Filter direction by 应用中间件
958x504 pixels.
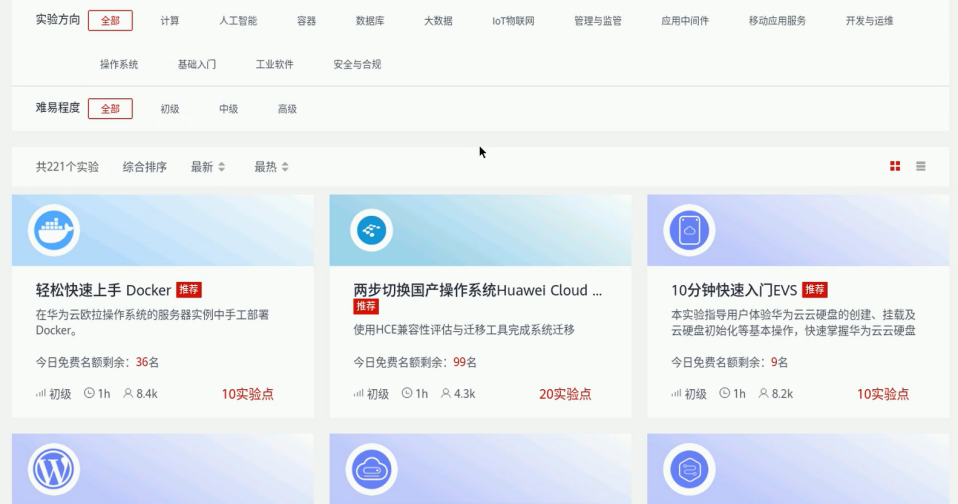coord(686,21)
